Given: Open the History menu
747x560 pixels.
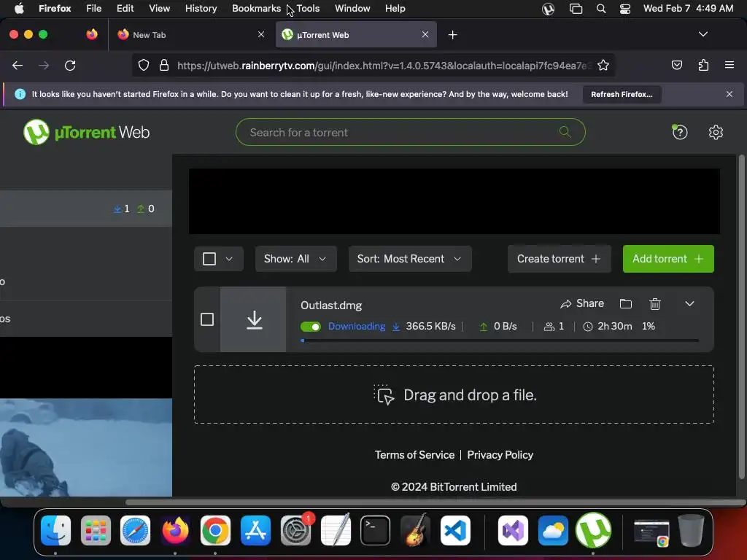Looking at the screenshot, I should pyautogui.click(x=201, y=9).
